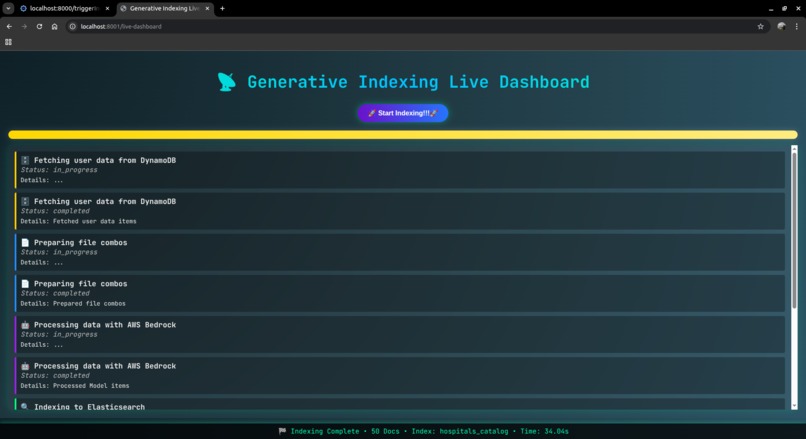This screenshot has height=439, width=806.
Task: Select 'Details: Prepared file combos' text
Action: pos(73,304)
